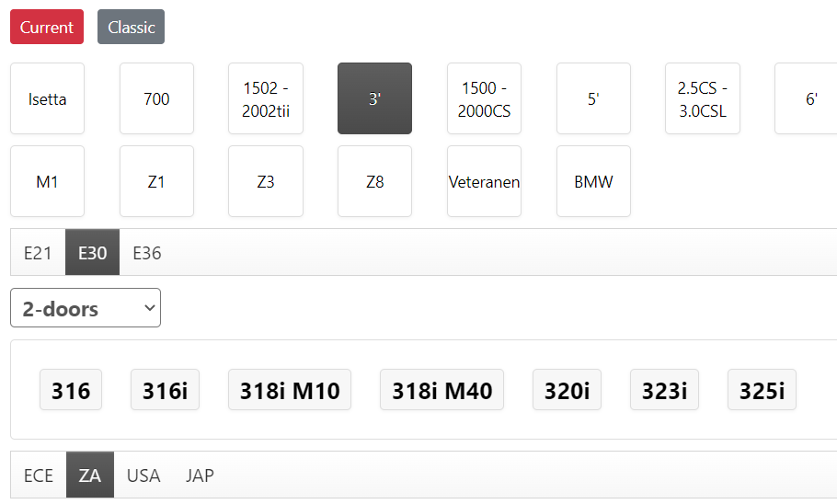Select the M1 series tile

pos(48,181)
